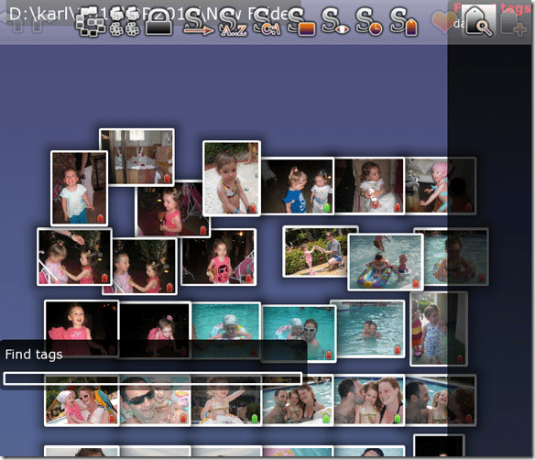Open the photo with the parrot
The width and height of the screenshot is (535, 460).
coord(82,400)
